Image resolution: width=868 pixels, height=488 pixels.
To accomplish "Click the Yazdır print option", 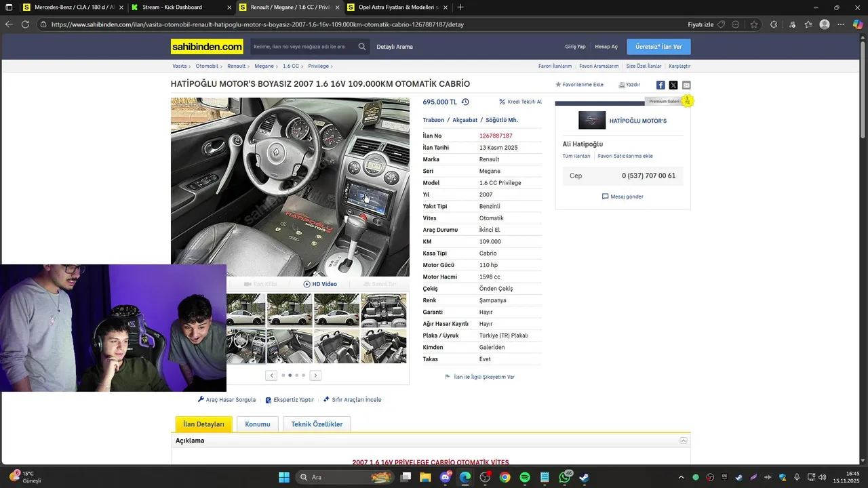I will (x=629, y=85).
